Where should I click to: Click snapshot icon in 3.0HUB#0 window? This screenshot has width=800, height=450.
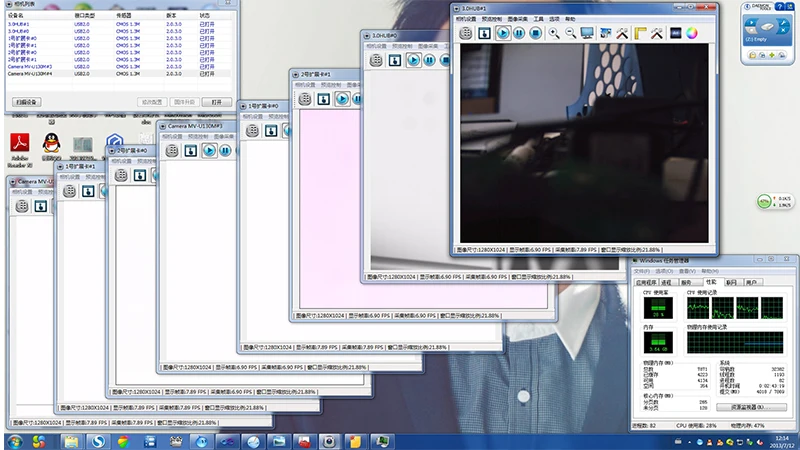click(394, 60)
